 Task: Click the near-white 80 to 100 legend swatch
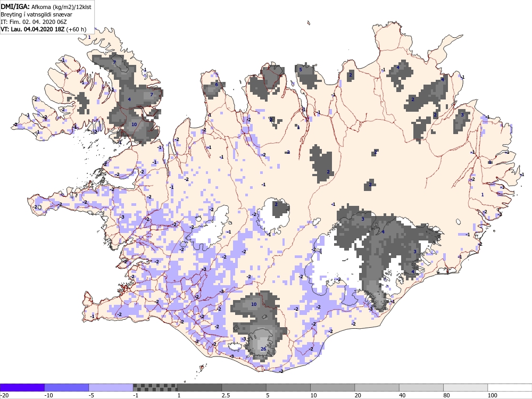(x=465, y=387)
